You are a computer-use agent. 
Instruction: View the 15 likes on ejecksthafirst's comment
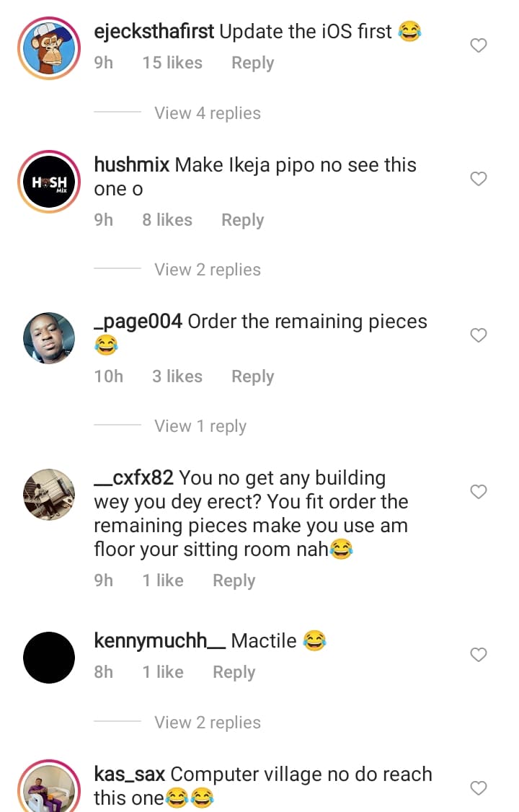tap(172, 63)
